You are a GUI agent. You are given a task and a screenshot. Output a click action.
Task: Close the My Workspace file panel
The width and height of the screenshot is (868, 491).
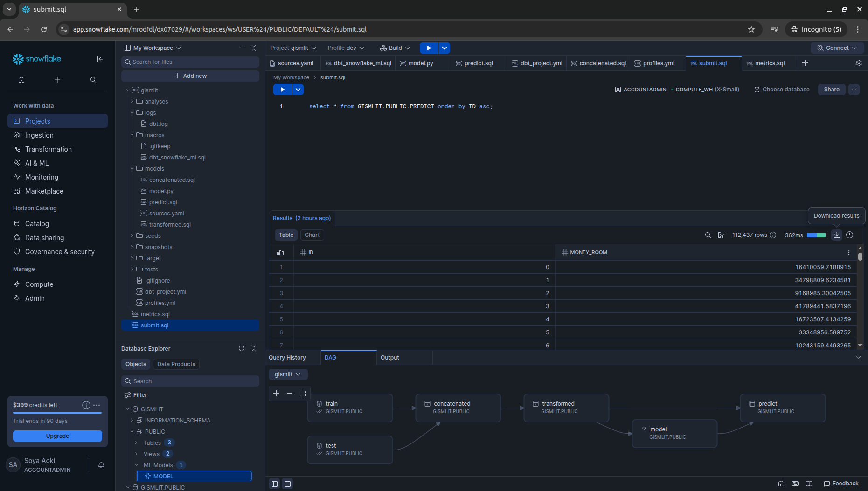tap(254, 48)
